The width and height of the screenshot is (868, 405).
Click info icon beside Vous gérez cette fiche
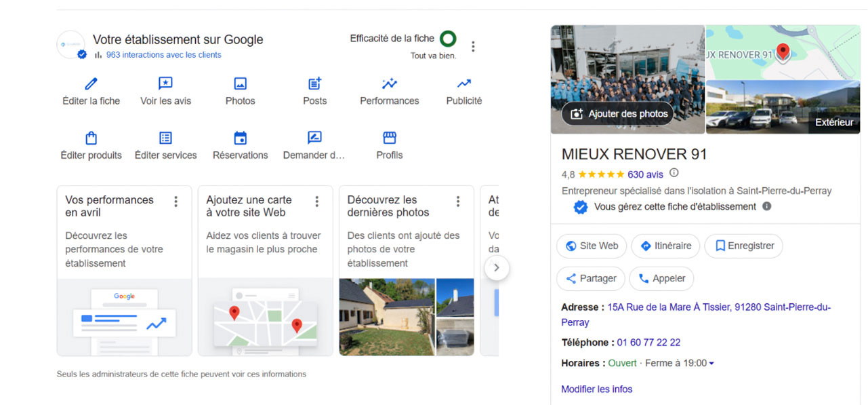(766, 206)
